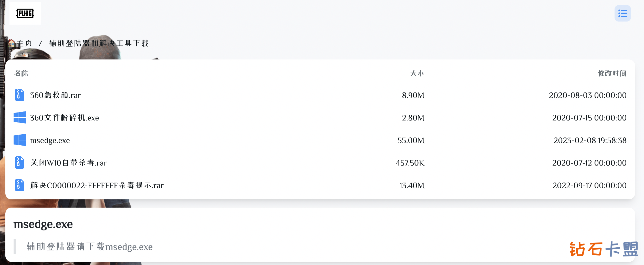Open 360文件粉碎机.exe file entry
The width and height of the screenshot is (644, 265).
65,118
